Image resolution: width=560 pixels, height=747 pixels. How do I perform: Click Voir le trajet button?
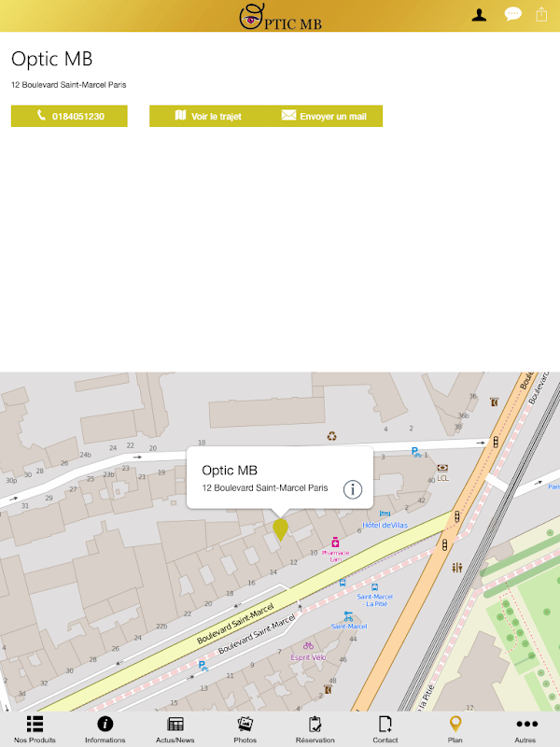208,116
